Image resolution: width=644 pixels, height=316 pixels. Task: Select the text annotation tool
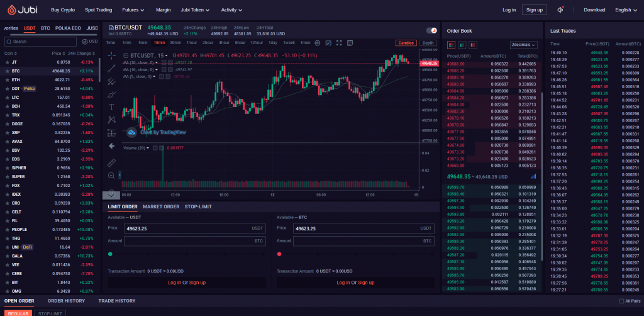coord(111,107)
